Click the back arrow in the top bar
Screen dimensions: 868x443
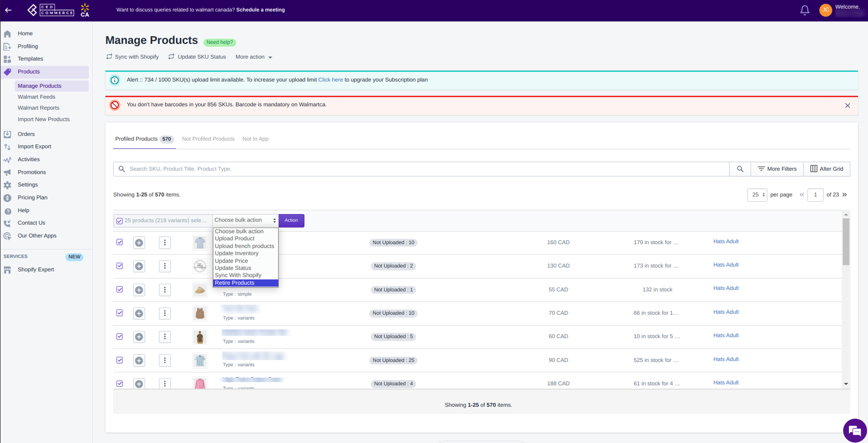(x=8, y=10)
